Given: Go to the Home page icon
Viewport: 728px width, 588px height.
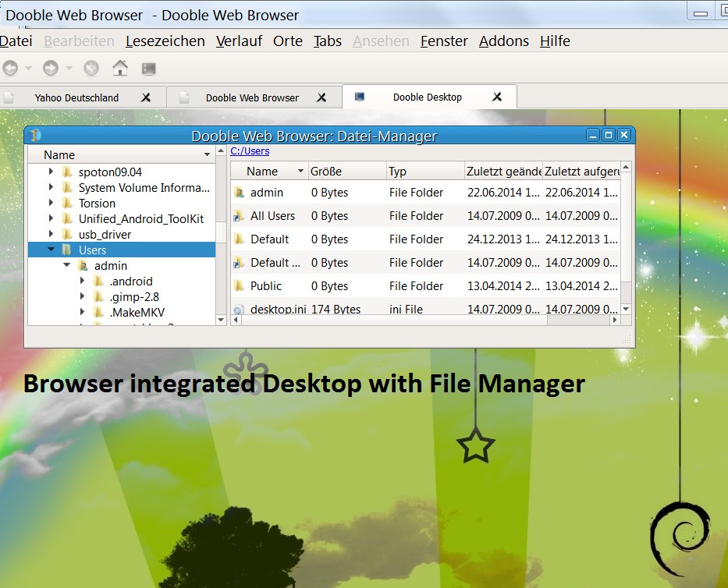Looking at the screenshot, I should click(120, 68).
